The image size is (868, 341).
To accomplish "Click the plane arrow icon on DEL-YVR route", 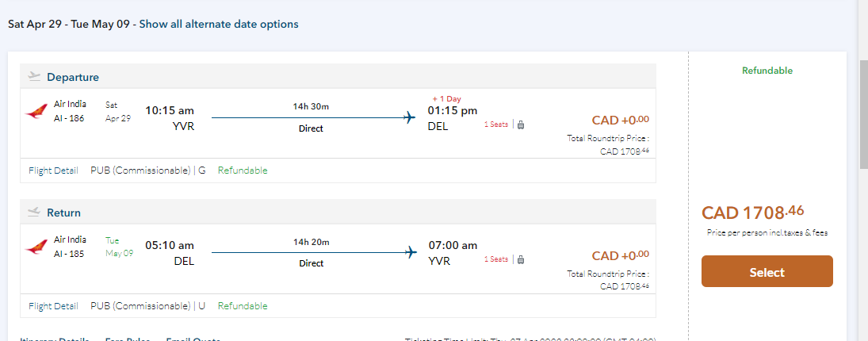I will (410, 253).
